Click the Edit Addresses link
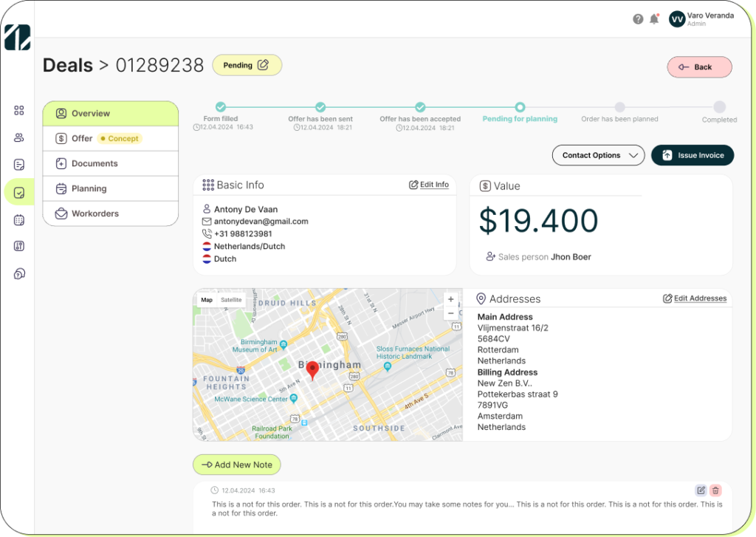 point(695,298)
